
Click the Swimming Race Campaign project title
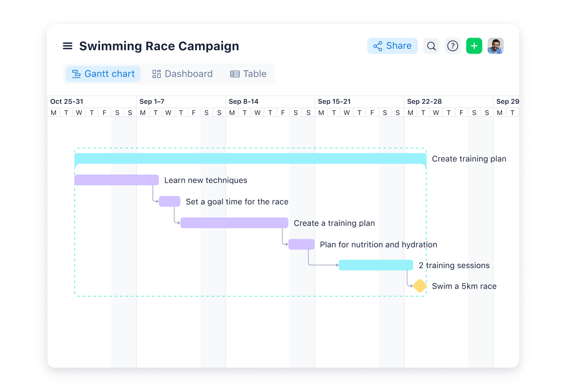159,46
